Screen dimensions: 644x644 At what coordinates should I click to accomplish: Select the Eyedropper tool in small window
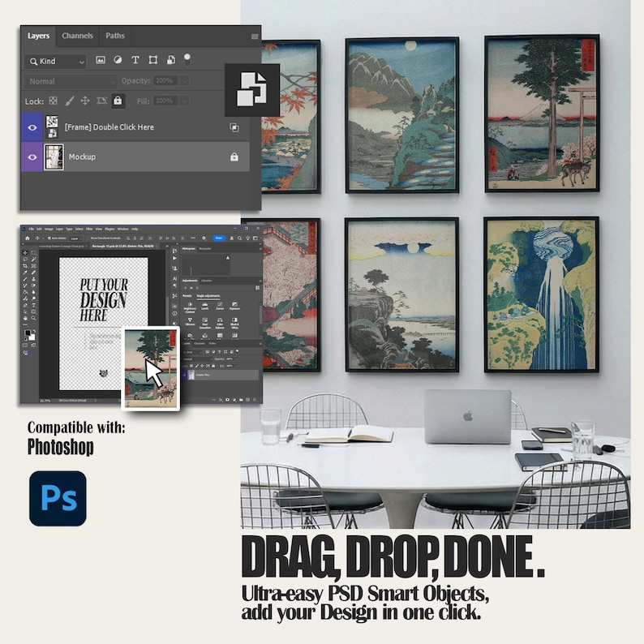(25, 273)
